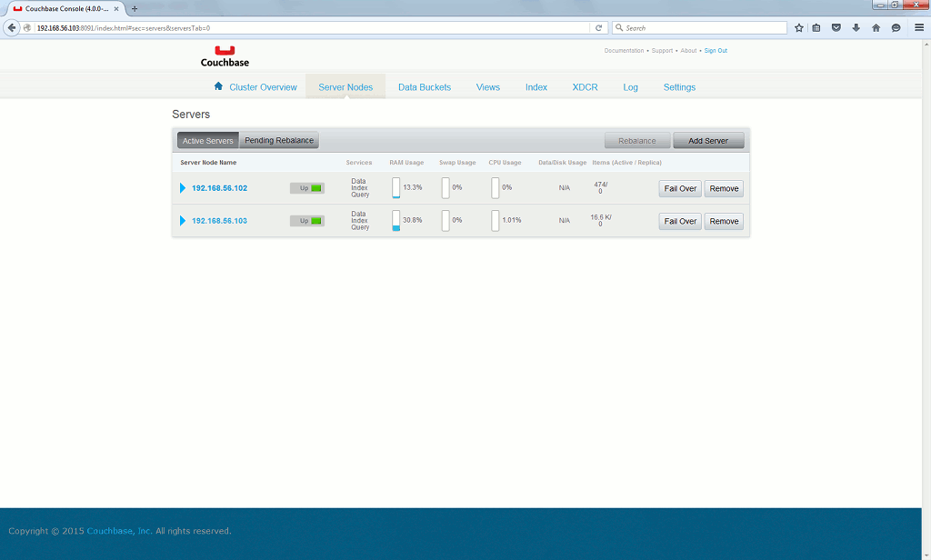Remove server 192.168.56.103
The image size is (931, 560).
(724, 221)
